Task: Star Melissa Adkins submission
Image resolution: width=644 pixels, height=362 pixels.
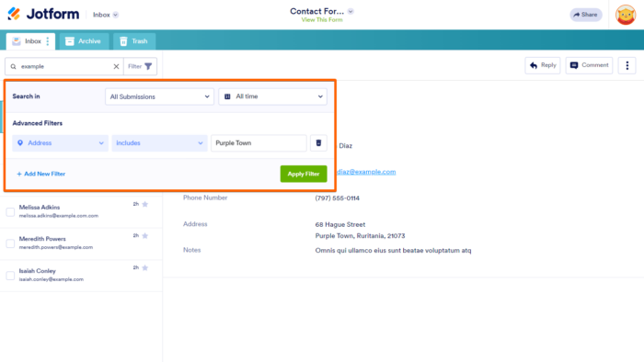Action: [145, 204]
